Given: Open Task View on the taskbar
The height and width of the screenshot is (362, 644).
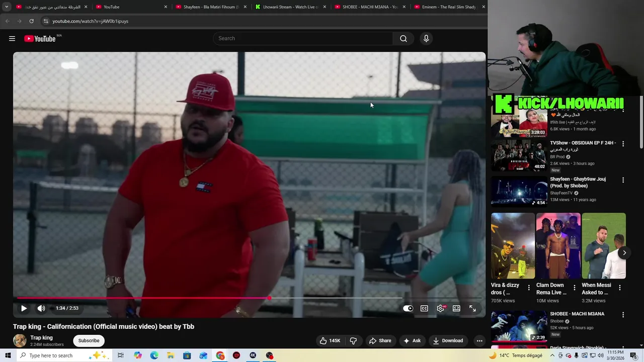Looking at the screenshot, I should click(121, 355).
